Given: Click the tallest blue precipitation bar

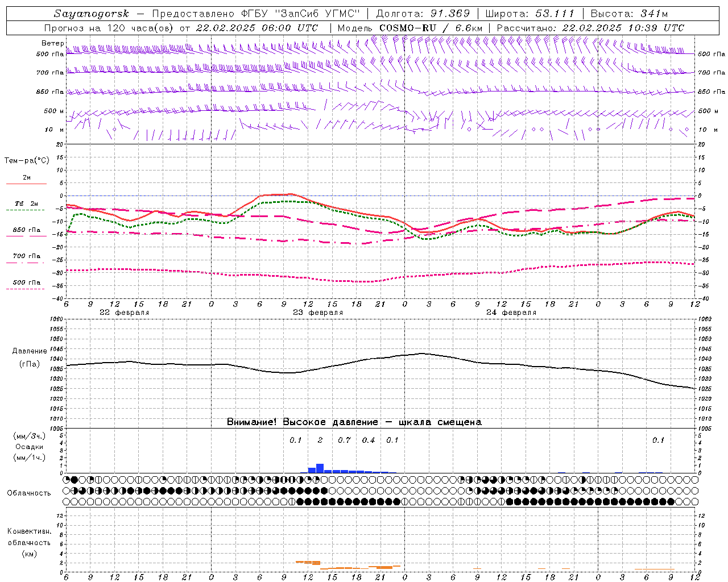Looking at the screenshot, I should point(320,468).
